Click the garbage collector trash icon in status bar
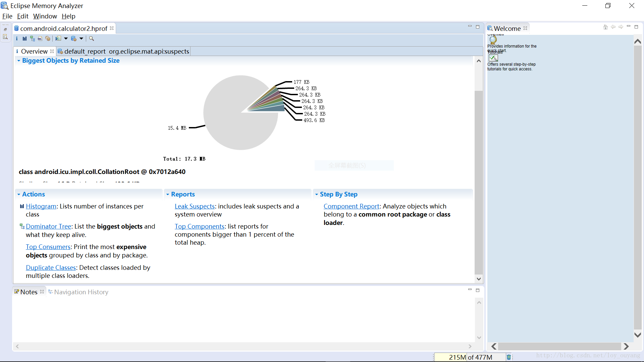The width and height of the screenshot is (644, 362). (x=508, y=357)
